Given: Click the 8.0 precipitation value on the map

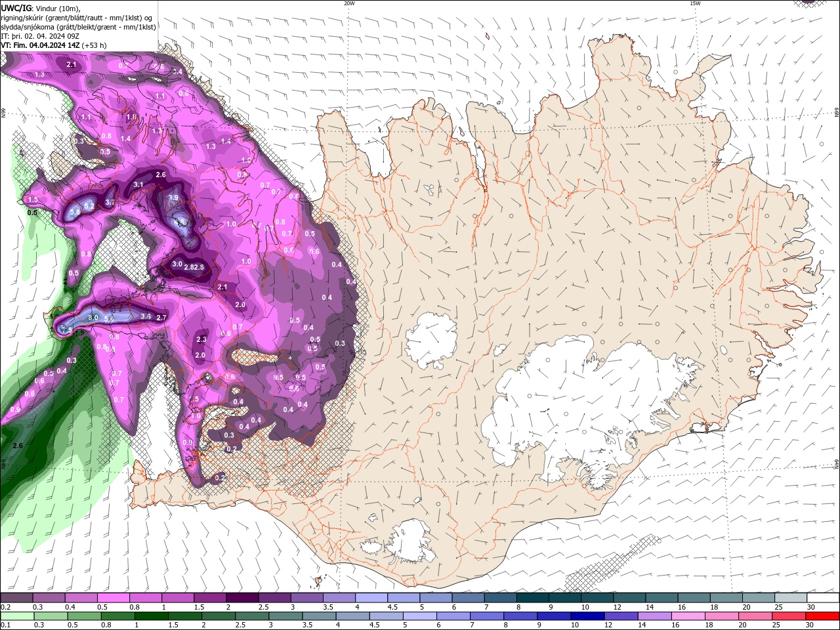Looking at the screenshot, I should coord(93,318).
